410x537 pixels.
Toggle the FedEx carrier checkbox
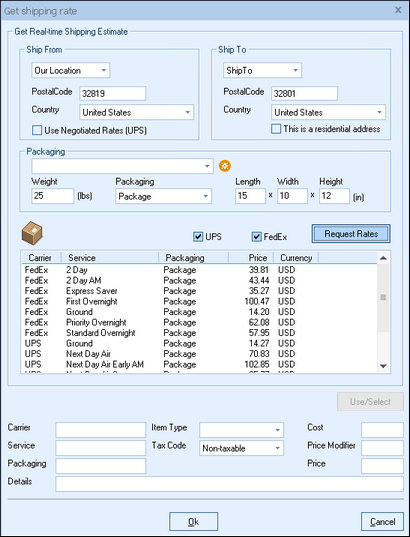click(257, 237)
